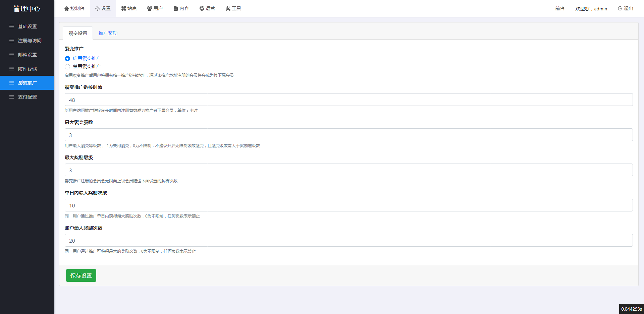644x314 pixels.
Task: Focus the 单日内最大奖励次数 input field
Action: pyautogui.click(x=348, y=205)
